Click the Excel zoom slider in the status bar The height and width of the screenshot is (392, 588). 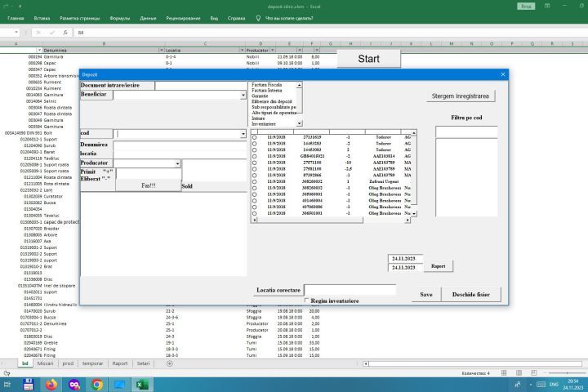[567, 373]
